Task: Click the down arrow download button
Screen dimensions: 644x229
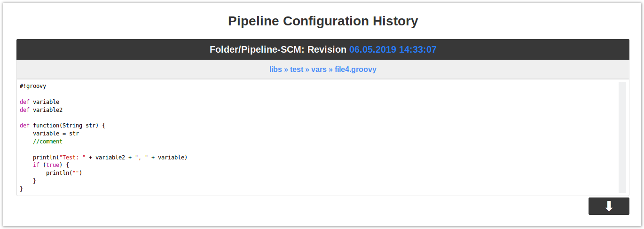Action: (x=609, y=206)
